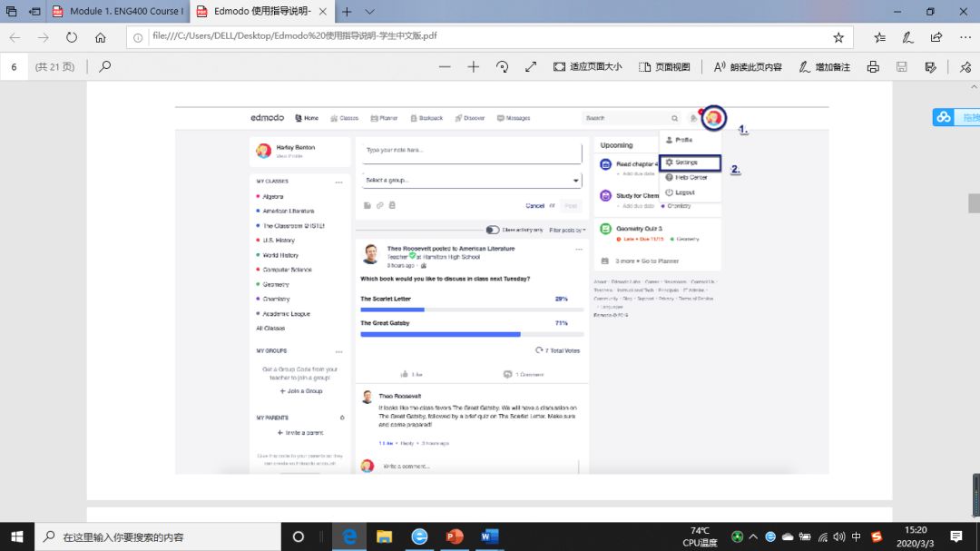Viewport: 980px width, 551px height.
Task: Save the PDF as a copy
Action: pos(931,67)
